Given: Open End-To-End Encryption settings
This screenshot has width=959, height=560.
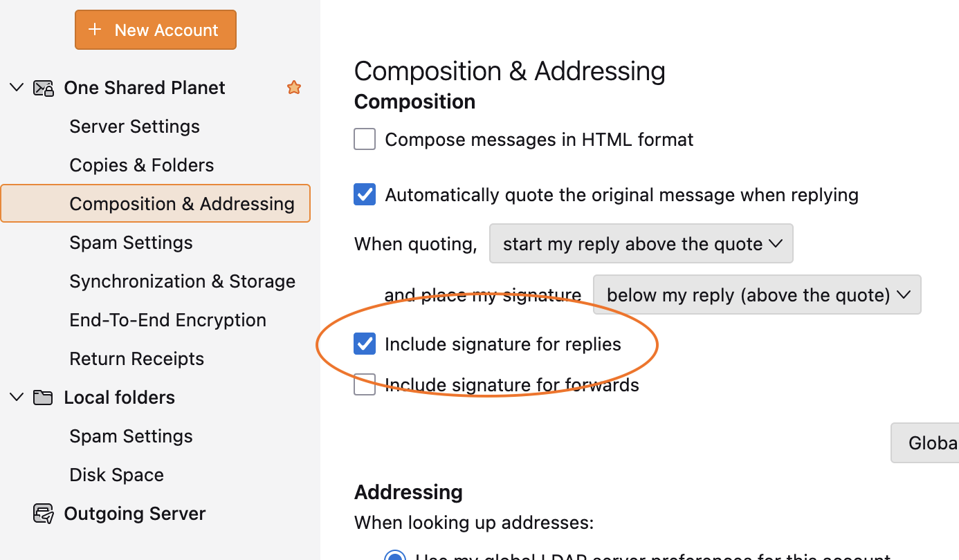Looking at the screenshot, I should [167, 320].
